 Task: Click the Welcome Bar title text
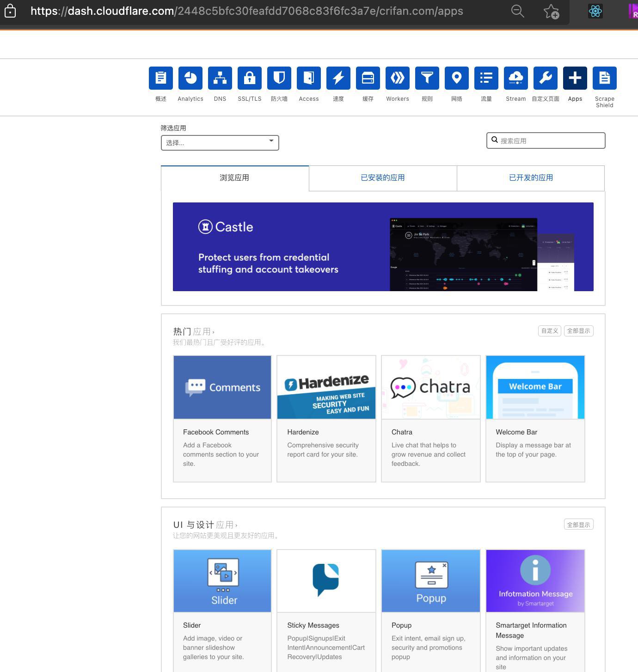(x=516, y=432)
